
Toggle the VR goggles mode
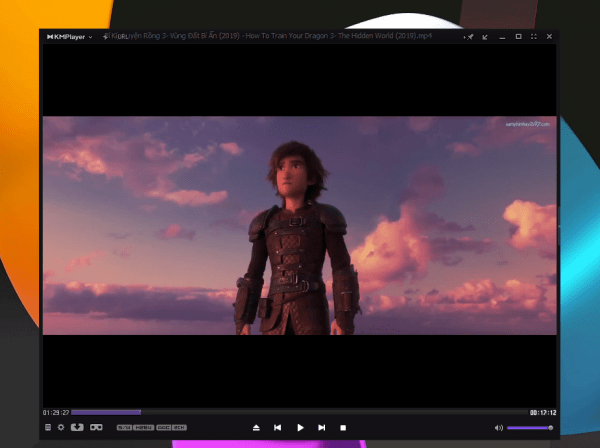(x=96, y=427)
